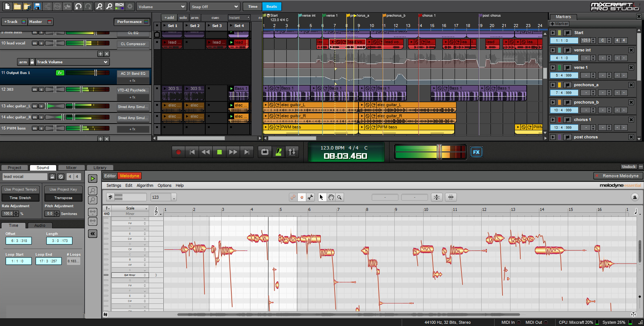Save the project with the floppy disk icon
This screenshot has width=644, height=326.
tap(37, 6)
